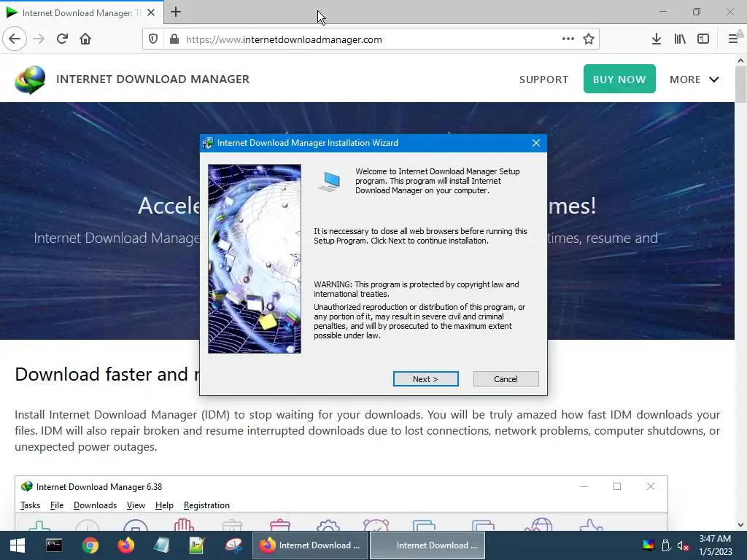Open the Windows Start menu
Viewport: 747px width, 560px height.
pyautogui.click(x=18, y=545)
